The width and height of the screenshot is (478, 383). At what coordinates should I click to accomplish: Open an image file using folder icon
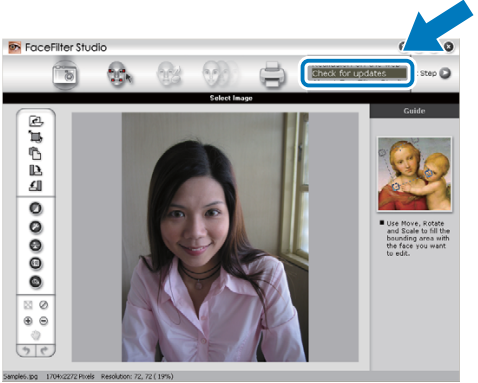click(x=36, y=121)
